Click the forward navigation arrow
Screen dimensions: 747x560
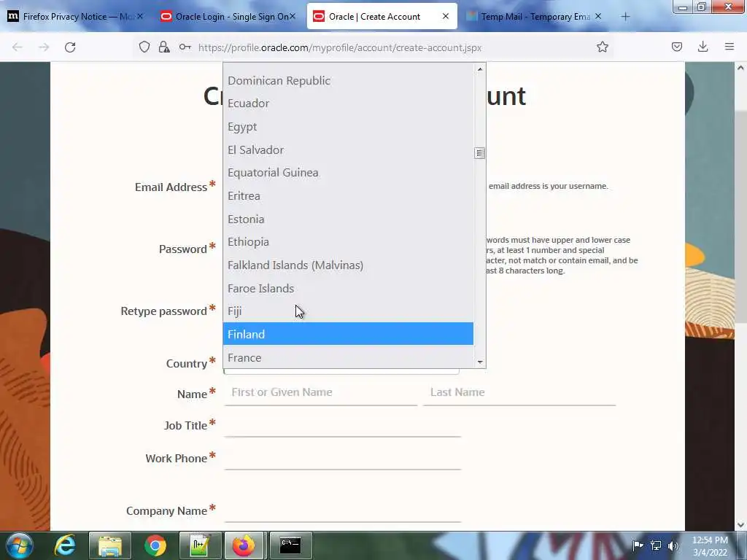(44, 47)
